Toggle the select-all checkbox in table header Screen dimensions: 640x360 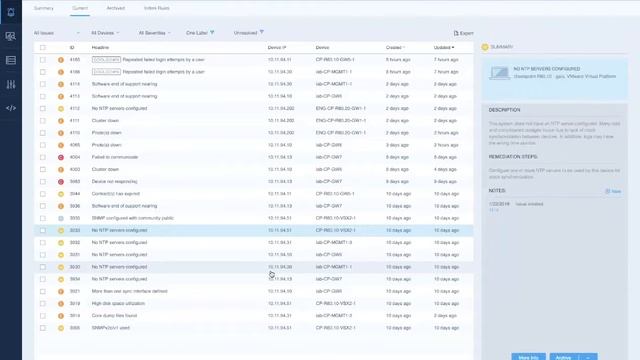[43, 48]
